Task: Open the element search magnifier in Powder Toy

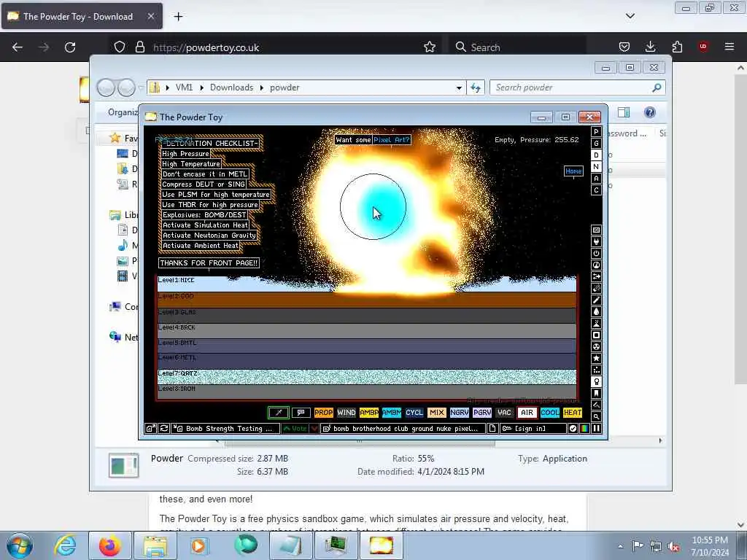Action: tap(596, 416)
